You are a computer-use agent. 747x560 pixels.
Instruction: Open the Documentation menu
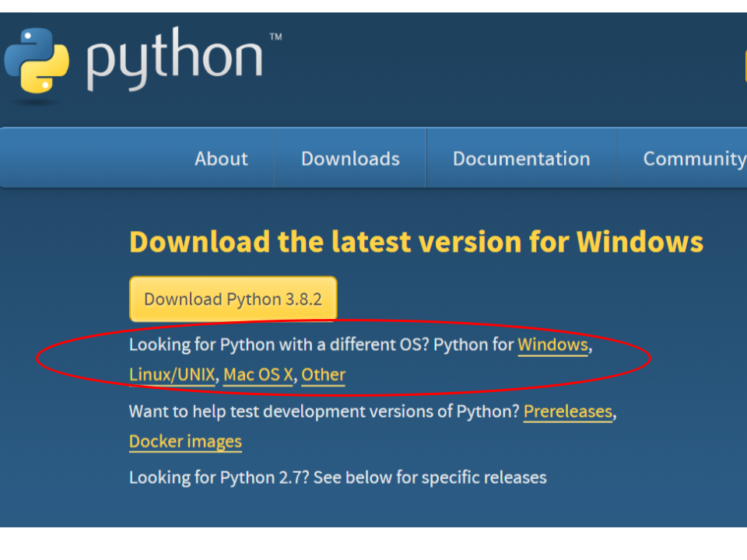(521, 159)
